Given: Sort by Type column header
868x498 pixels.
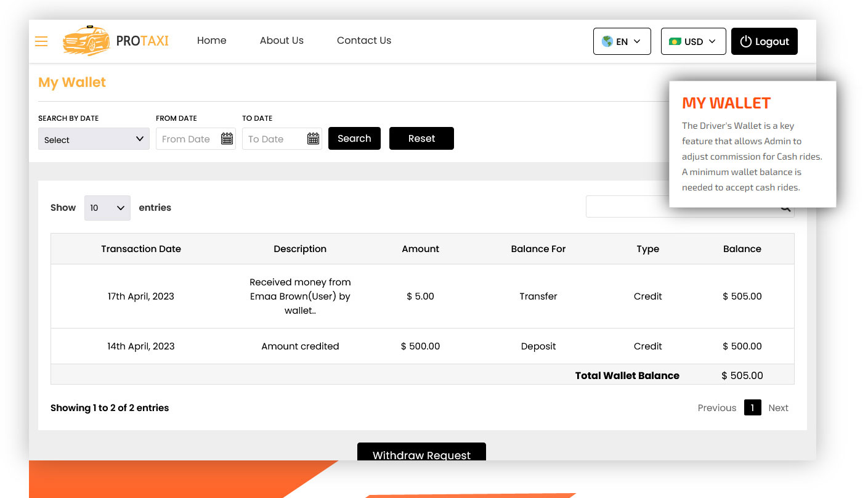Looking at the screenshot, I should pos(648,249).
